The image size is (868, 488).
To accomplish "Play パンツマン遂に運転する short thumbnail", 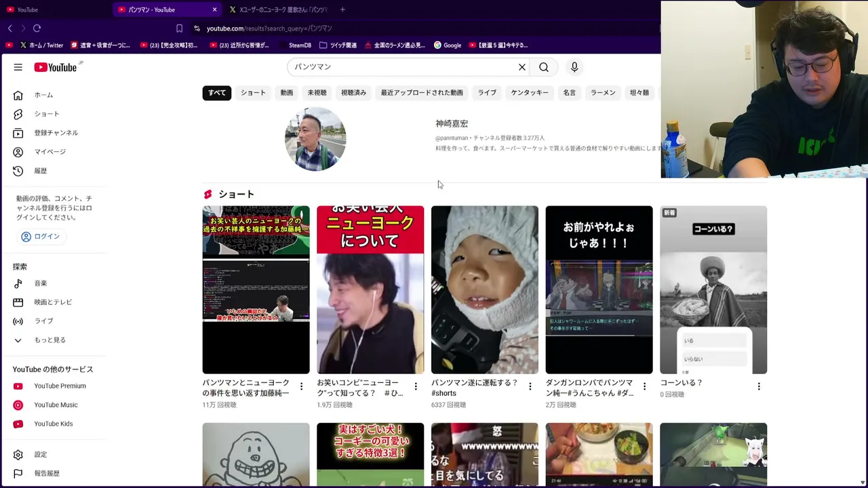I will point(485,289).
